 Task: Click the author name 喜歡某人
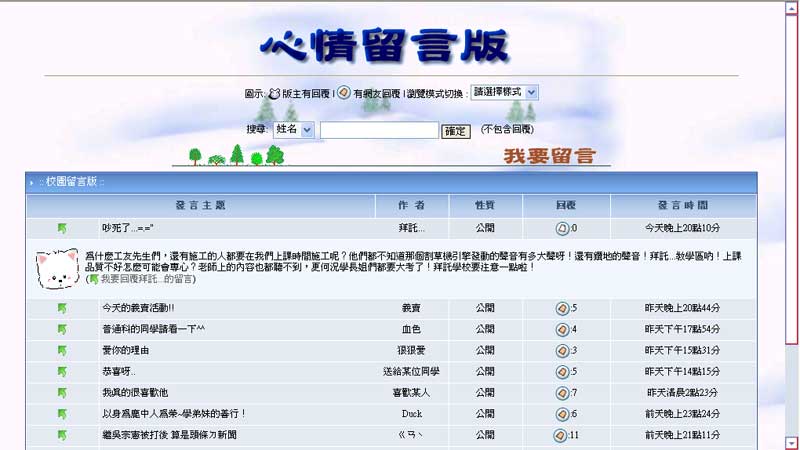tap(411, 393)
